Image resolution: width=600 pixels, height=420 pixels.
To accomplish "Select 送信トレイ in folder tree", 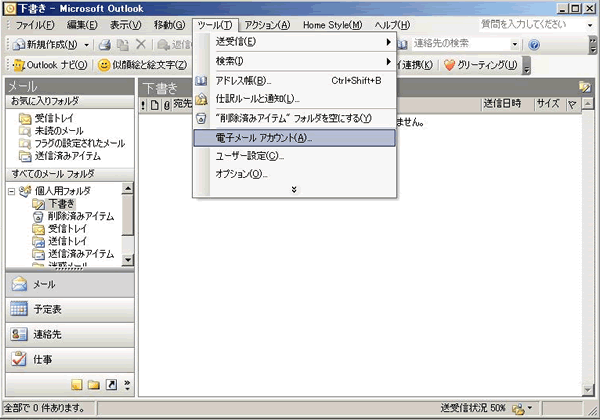I will [x=67, y=242].
